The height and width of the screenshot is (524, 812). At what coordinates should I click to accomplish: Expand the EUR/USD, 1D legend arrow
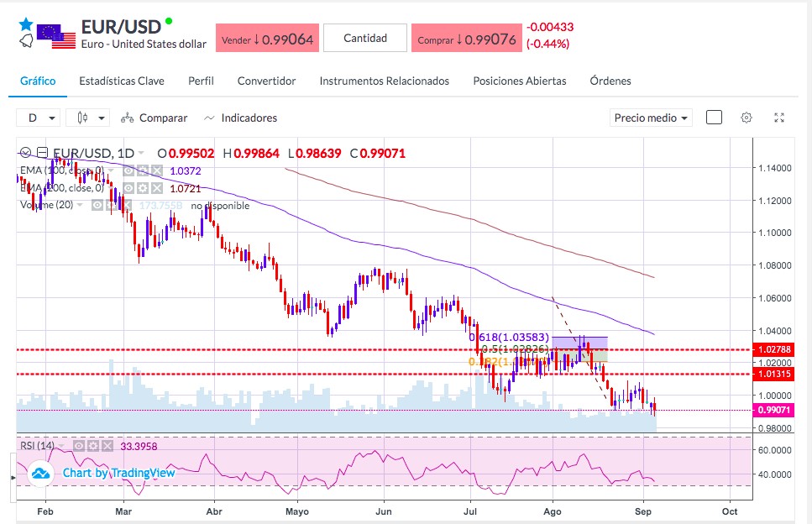pyautogui.click(x=140, y=152)
